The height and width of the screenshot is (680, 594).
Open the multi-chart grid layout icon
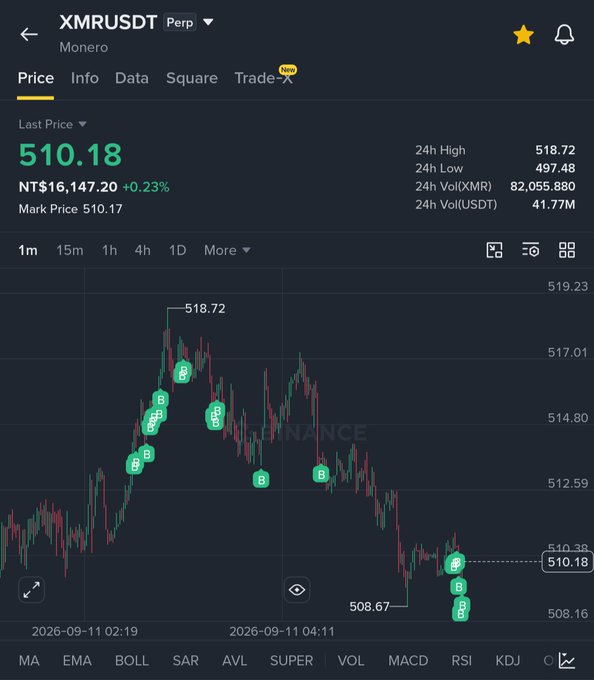[567, 250]
